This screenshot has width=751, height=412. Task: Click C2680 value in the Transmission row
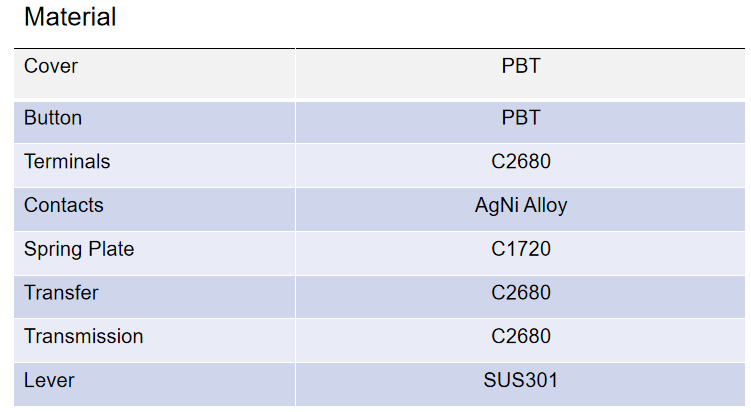pos(520,337)
